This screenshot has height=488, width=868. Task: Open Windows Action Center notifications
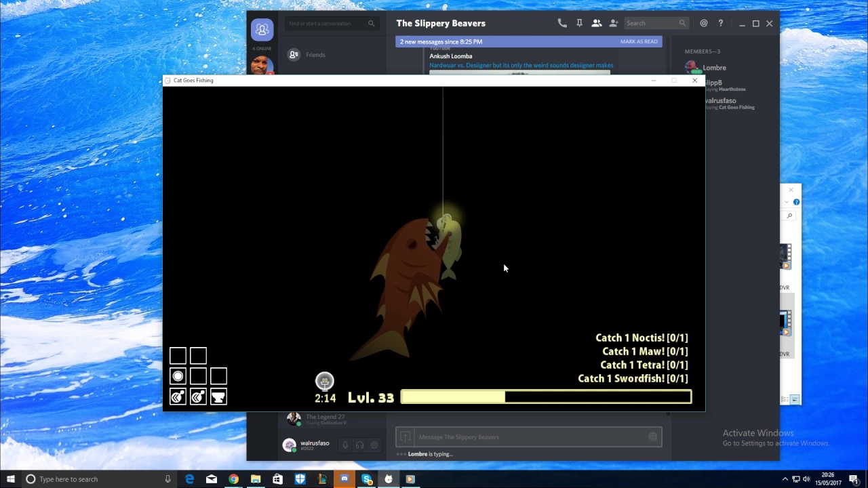(854, 479)
